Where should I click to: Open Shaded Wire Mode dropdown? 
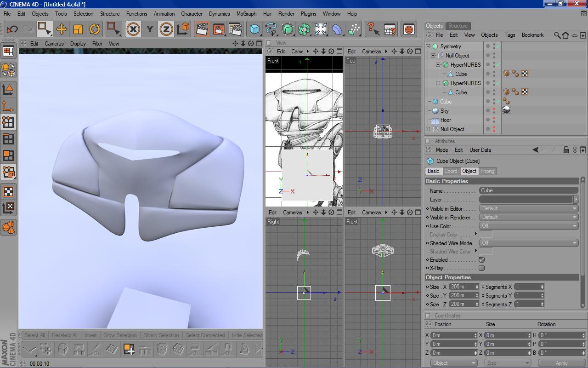pyautogui.click(x=528, y=243)
